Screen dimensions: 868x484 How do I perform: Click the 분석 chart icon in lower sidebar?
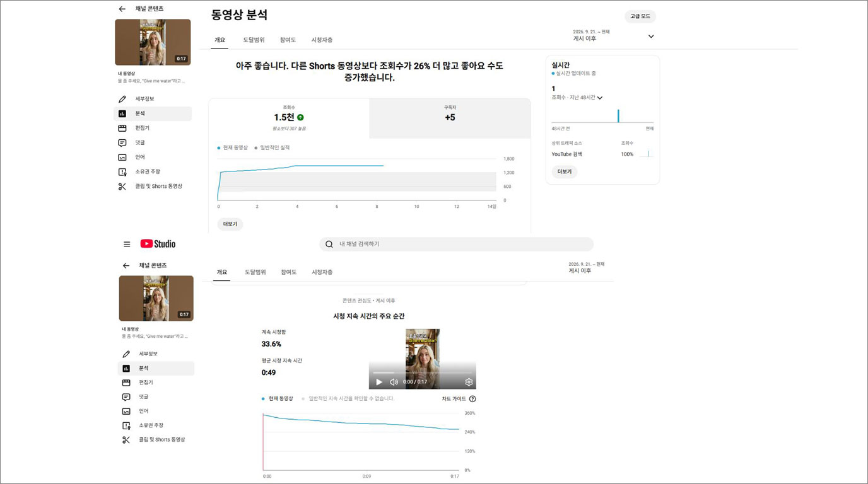126,368
